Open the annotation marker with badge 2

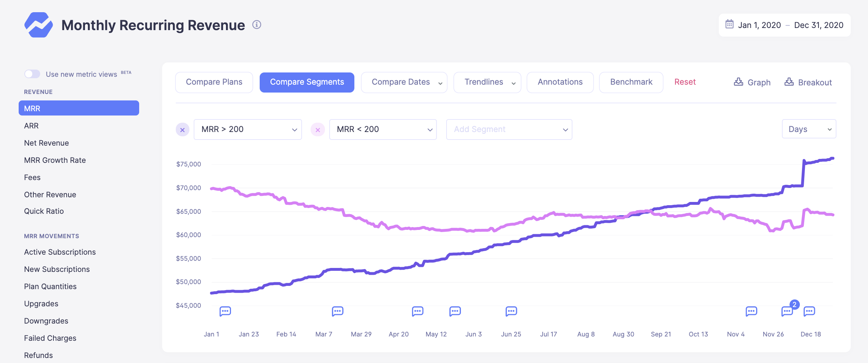point(787,311)
